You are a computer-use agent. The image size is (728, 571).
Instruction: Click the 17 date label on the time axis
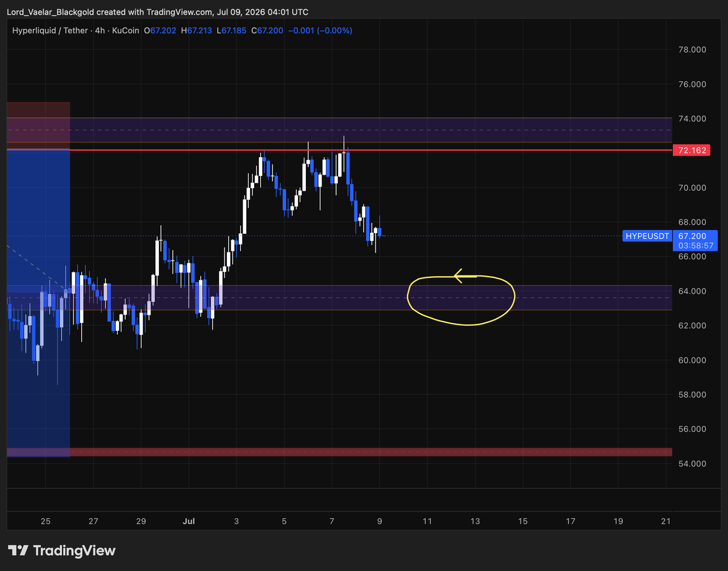(570, 521)
